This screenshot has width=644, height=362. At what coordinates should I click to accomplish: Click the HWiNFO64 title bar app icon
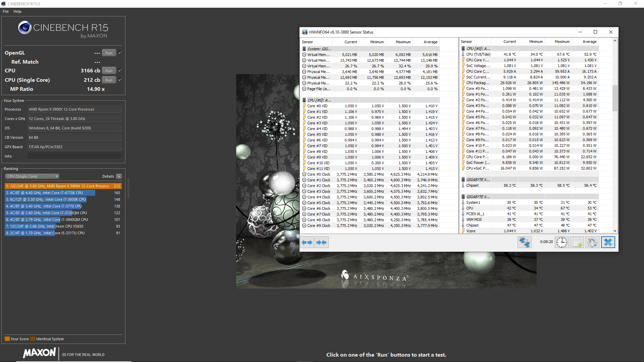305,32
